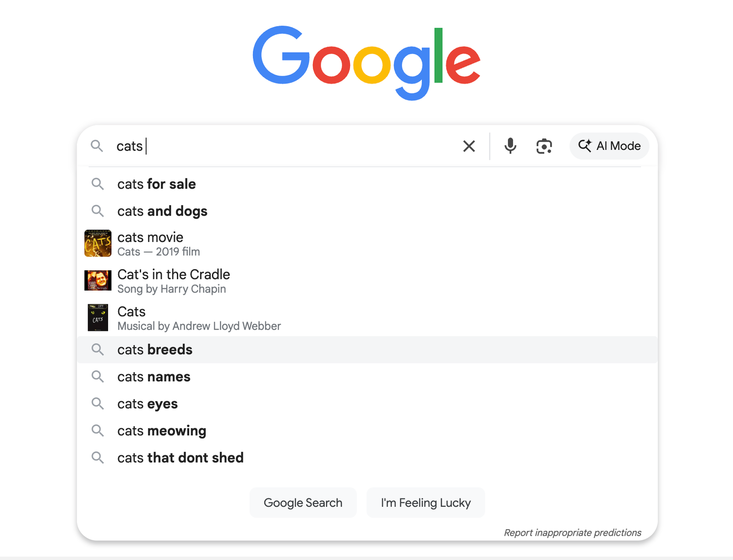Open Search by image camera icon
This screenshot has width=733, height=560.
point(544,146)
